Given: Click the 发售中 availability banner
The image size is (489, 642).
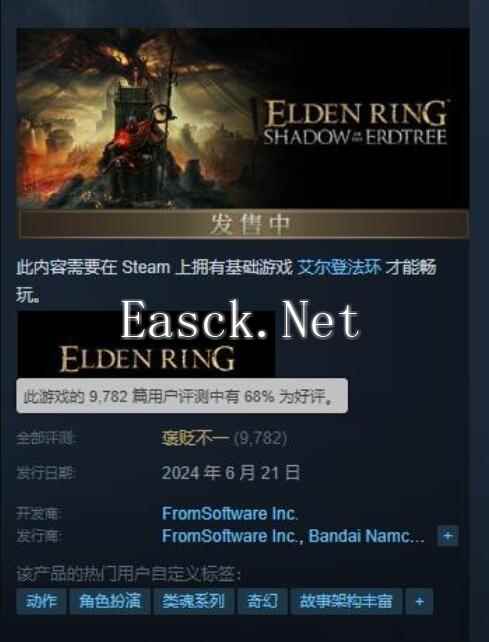Looking at the screenshot, I should [x=244, y=224].
